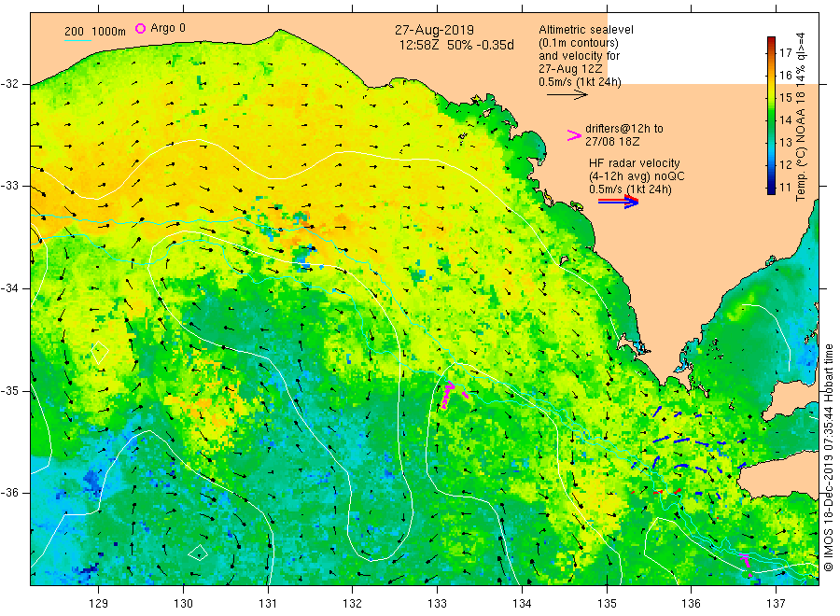
Task: Click the small diamond contour near 129°E -34.6
Action: click(100, 352)
